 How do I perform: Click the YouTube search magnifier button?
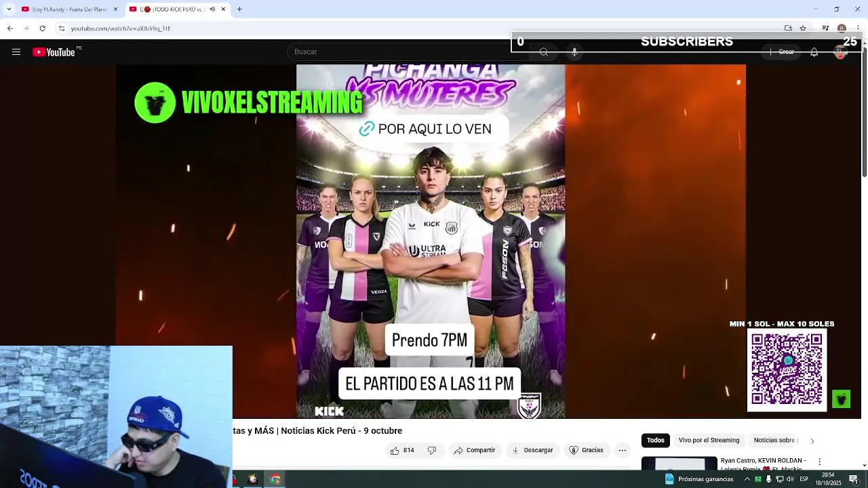(x=544, y=52)
